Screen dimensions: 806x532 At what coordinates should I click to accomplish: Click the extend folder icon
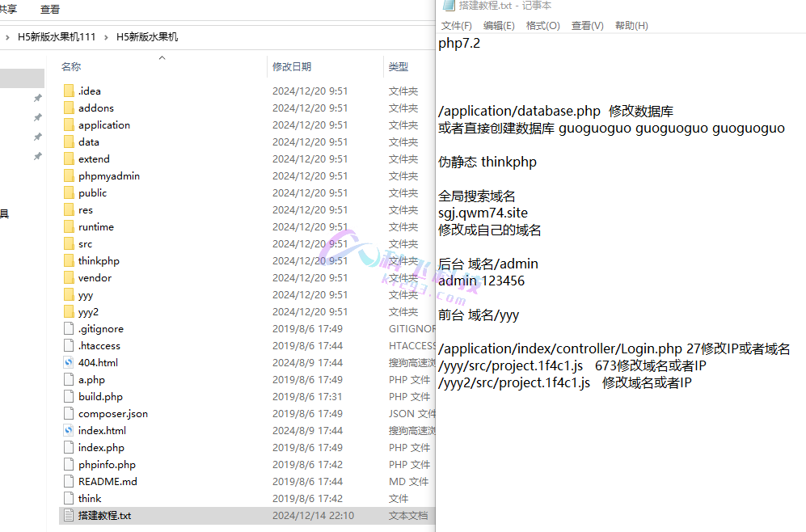(x=69, y=158)
